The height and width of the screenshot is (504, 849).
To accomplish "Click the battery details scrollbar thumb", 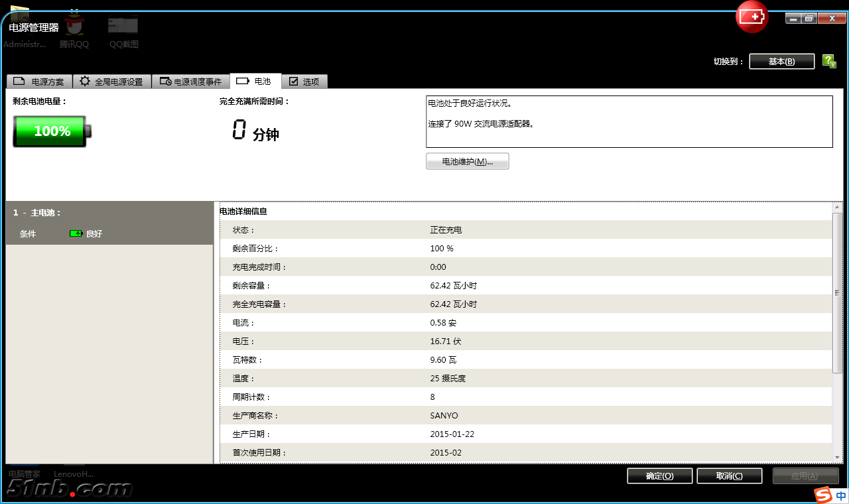I will 837,292.
